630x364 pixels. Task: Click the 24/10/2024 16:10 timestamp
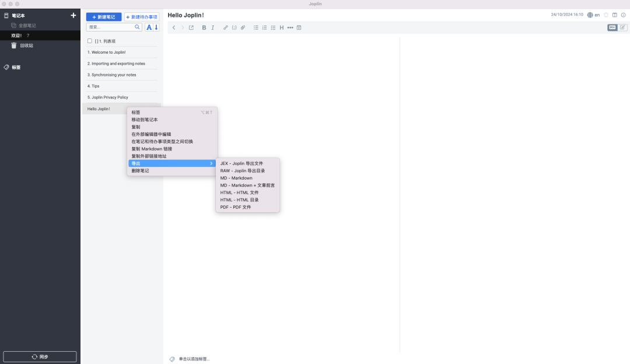pos(567,15)
